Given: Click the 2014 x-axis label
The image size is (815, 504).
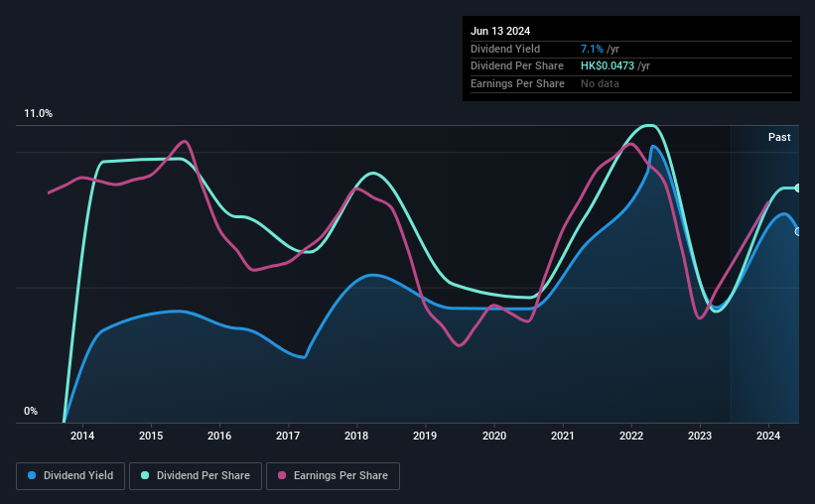Looking at the screenshot, I should (x=82, y=436).
